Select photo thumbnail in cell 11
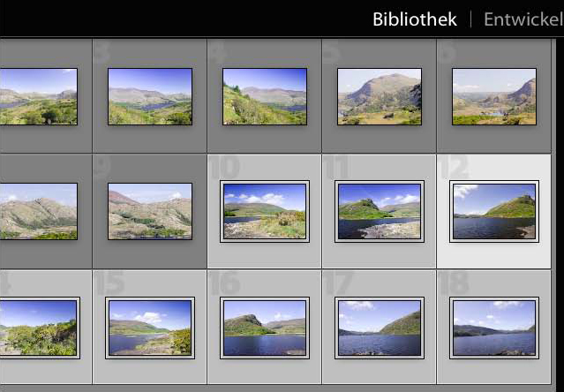 pos(380,212)
